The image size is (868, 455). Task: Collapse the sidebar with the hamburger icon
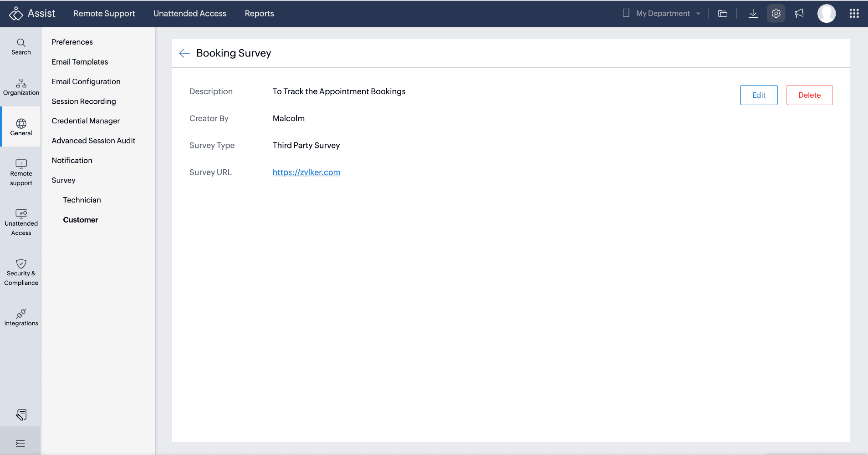tap(20, 444)
